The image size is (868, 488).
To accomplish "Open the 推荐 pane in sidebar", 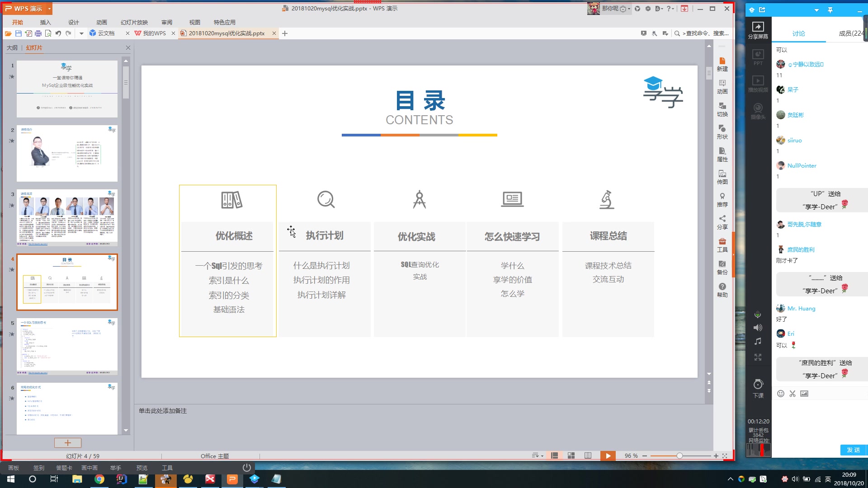I will 722,200.
